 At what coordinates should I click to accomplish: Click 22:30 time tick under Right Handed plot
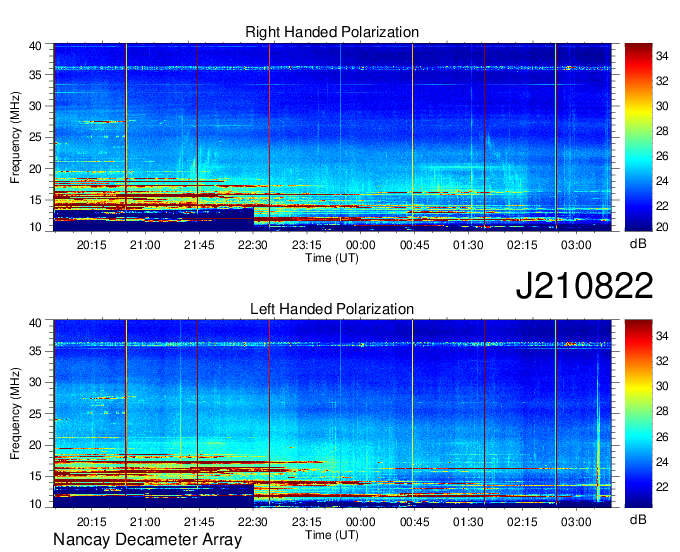click(x=253, y=245)
